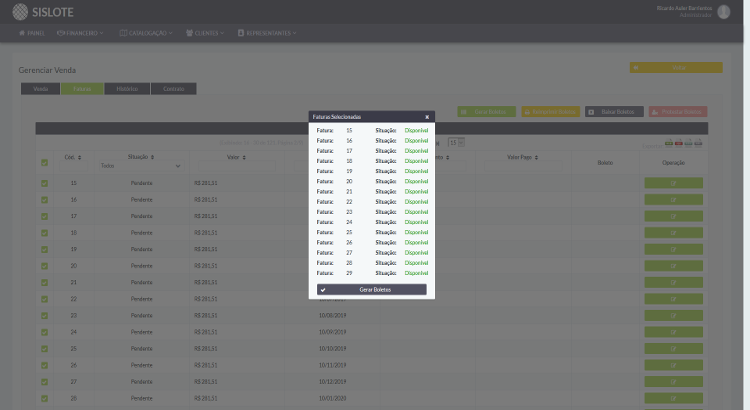Switch to the Contrato tab

174,89
